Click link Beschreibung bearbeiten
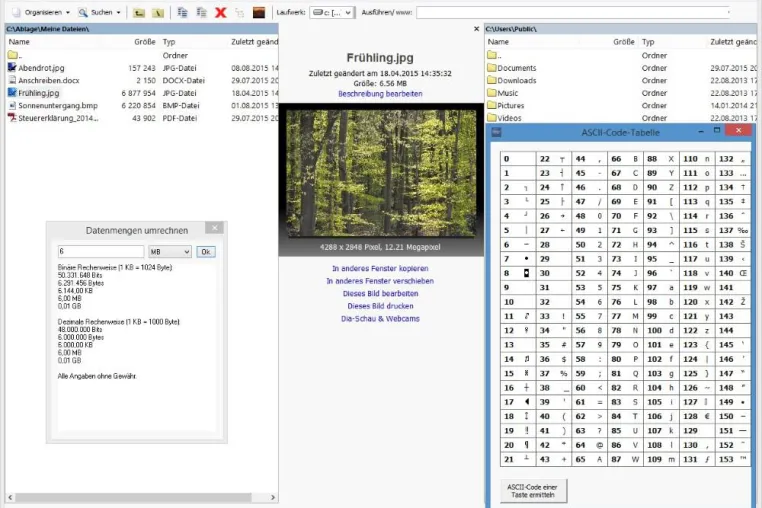The height and width of the screenshot is (508, 762). 380,94
